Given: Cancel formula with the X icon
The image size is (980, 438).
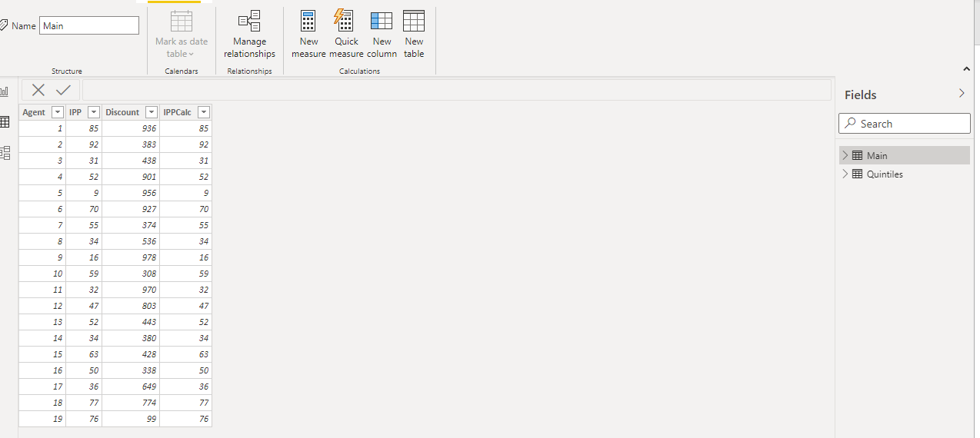Looking at the screenshot, I should [38, 90].
